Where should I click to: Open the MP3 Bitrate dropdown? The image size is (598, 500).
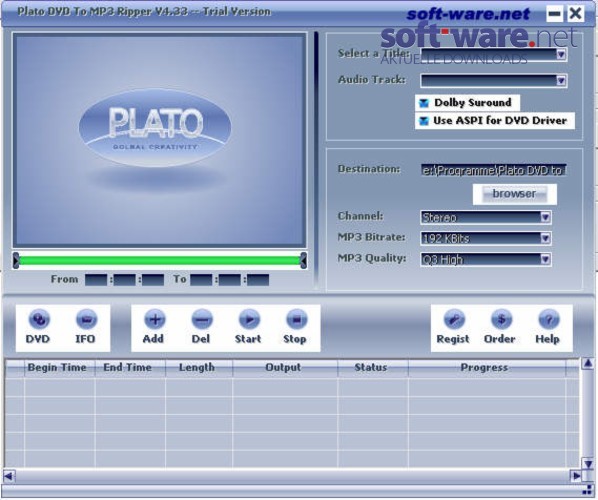coord(545,238)
